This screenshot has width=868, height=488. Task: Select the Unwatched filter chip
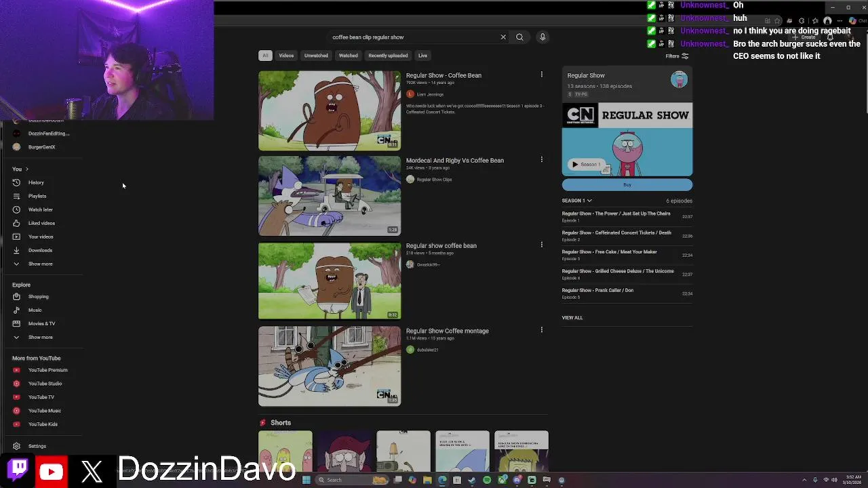click(x=316, y=56)
